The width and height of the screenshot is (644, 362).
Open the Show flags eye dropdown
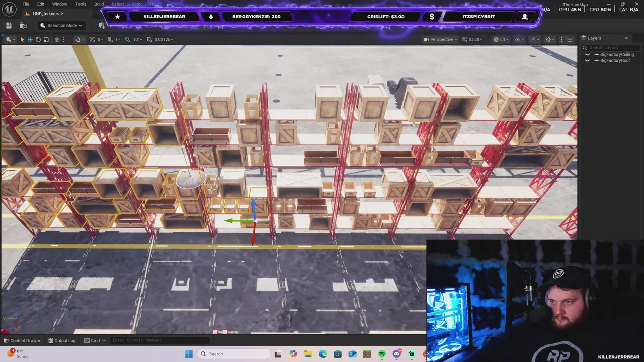[x=519, y=39]
